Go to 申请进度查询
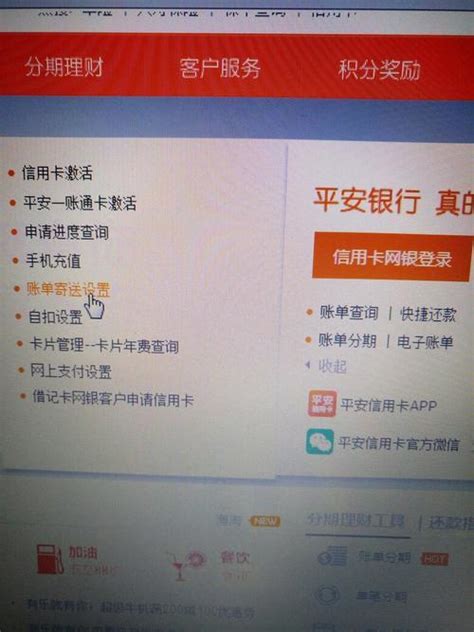474x632 pixels. click(x=67, y=232)
